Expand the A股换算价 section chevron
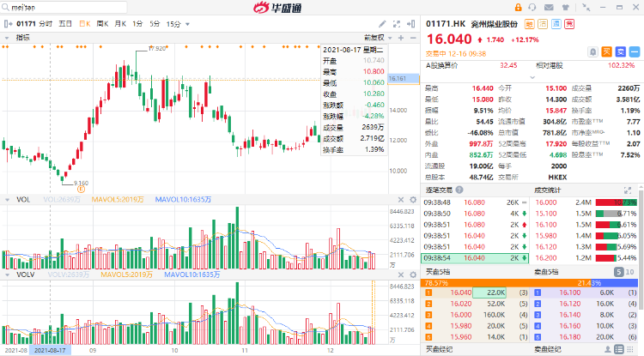The height and width of the screenshot is (356, 644). tap(532, 77)
